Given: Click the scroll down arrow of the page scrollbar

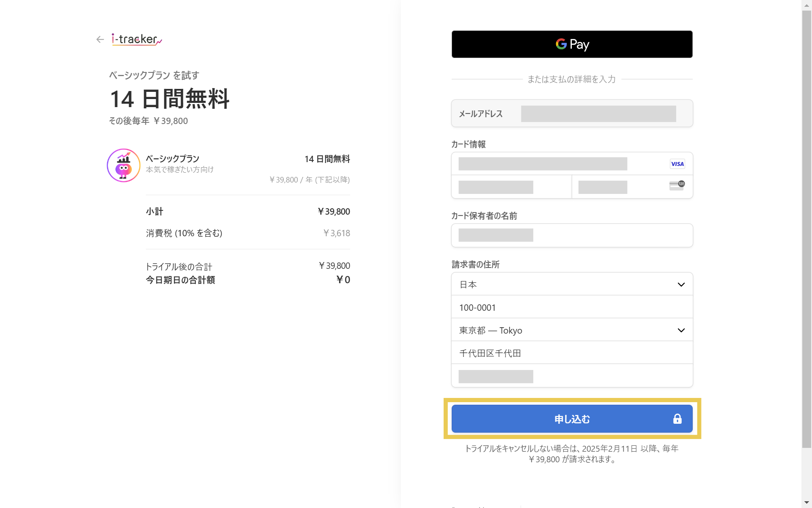Looking at the screenshot, I should [807, 503].
